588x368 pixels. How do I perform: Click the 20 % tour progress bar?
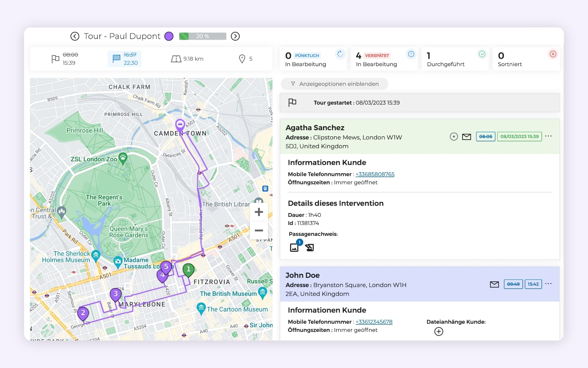click(203, 36)
